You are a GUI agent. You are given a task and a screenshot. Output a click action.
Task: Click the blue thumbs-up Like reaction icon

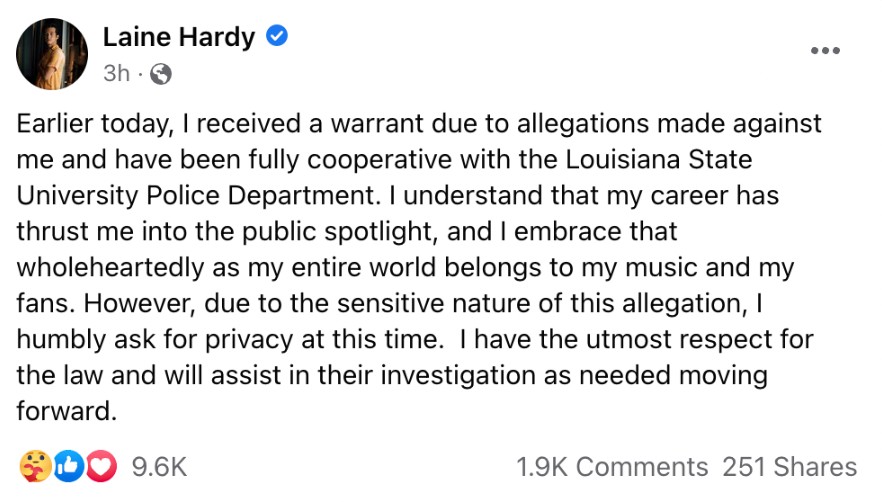pyautogui.click(x=69, y=467)
